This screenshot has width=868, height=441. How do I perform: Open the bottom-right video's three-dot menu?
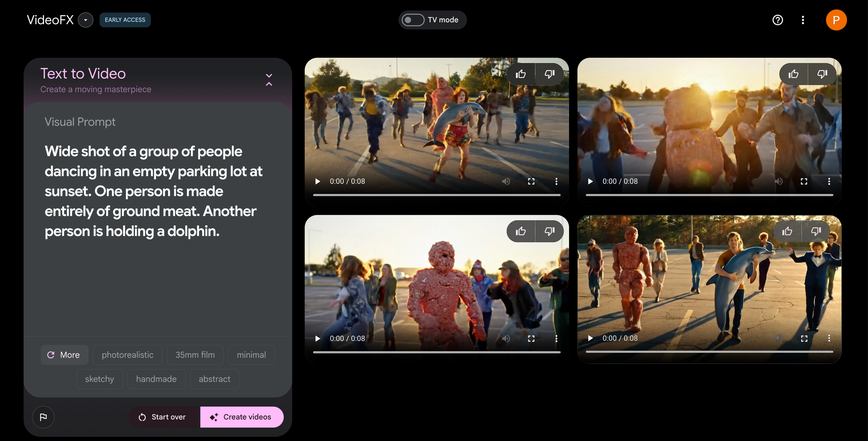point(829,338)
